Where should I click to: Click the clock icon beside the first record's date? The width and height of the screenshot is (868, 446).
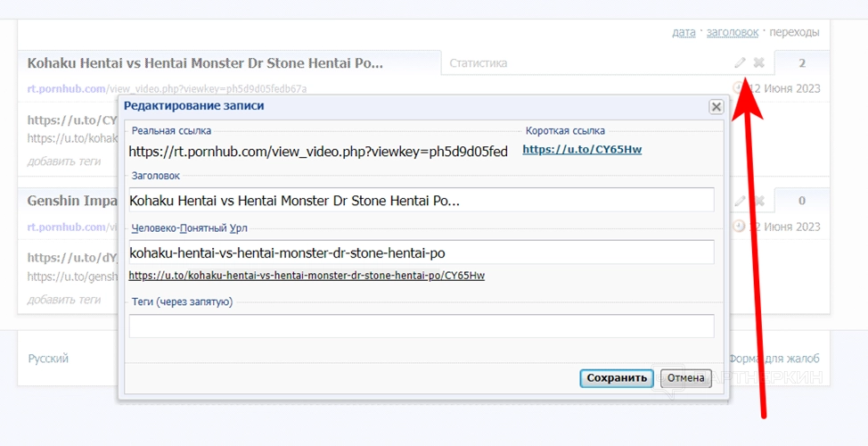click(738, 87)
